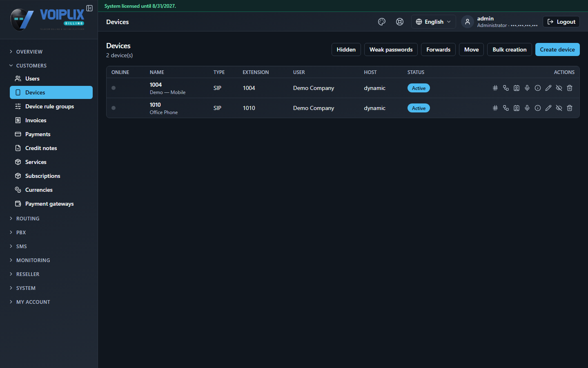Viewport: 588px width, 368px height.
Task: Open the contact book icon for device 1010
Action: [517, 108]
